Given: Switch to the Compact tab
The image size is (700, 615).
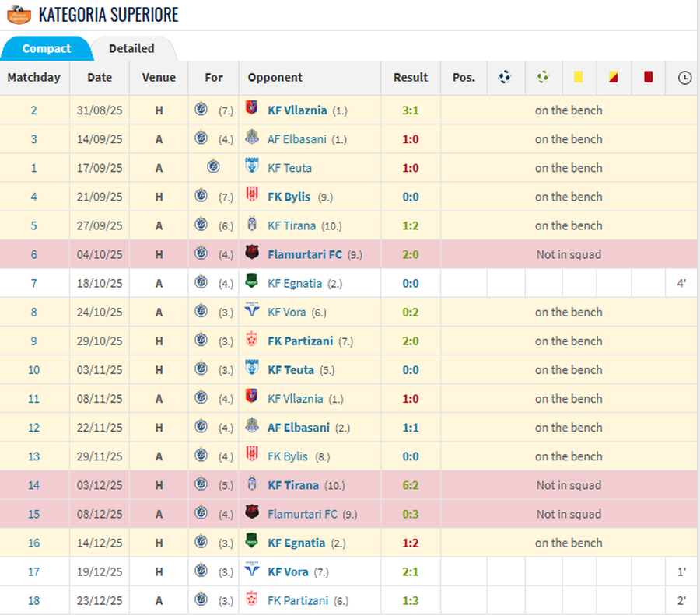Looking at the screenshot, I should click(x=47, y=48).
